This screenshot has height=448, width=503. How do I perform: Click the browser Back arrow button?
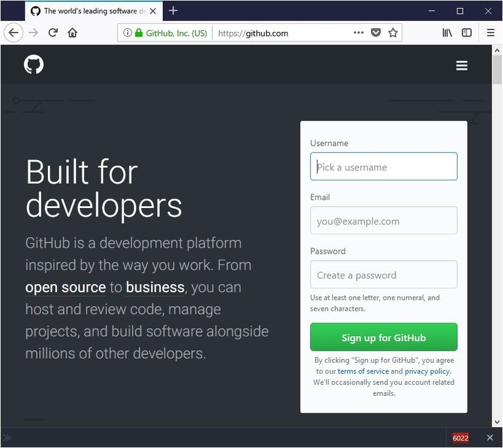tap(14, 33)
